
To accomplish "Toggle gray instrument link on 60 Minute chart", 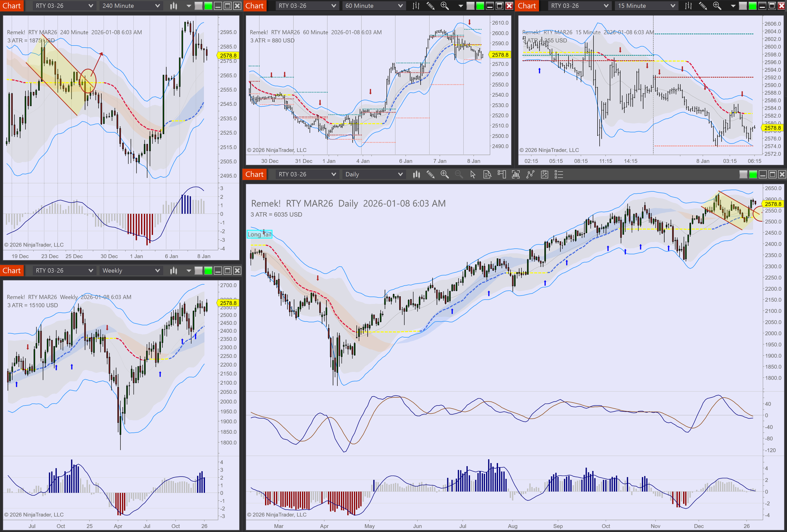I will [470, 6].
